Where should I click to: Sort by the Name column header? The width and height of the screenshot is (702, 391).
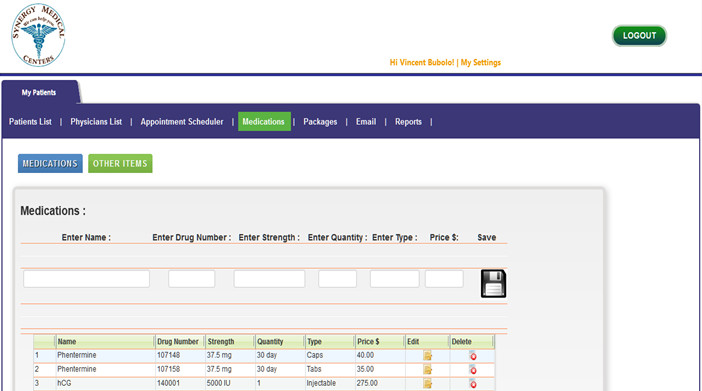pos(105,342)
